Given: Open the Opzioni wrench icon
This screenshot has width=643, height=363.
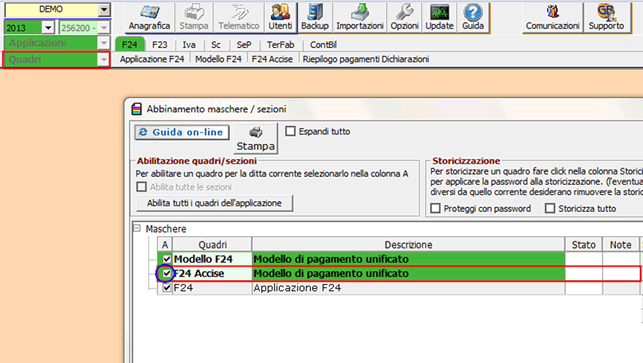Looking at the screenshot, I should coord(404,17).
